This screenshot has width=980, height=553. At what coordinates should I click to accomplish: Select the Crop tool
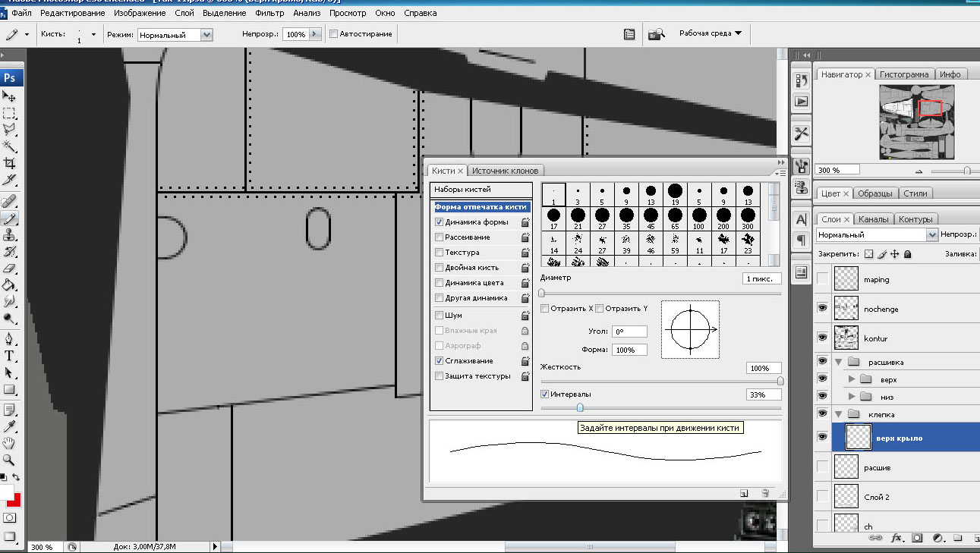point(9,163)
